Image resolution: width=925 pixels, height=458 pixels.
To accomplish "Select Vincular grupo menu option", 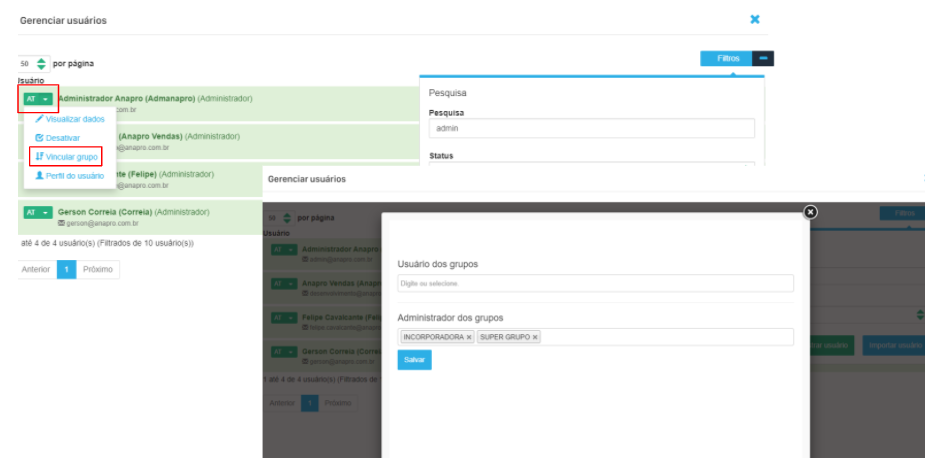I will (66, 157).
